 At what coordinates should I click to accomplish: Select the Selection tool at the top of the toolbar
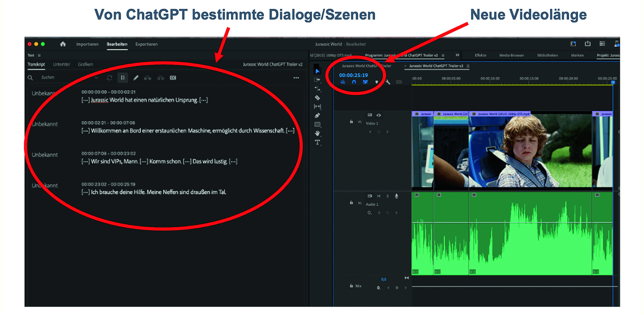coord(318,71)
